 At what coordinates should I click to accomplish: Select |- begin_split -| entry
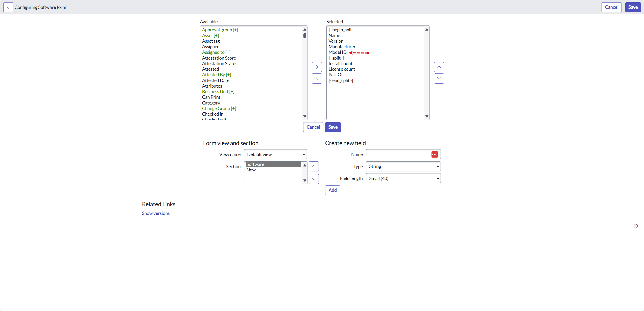[342, 30]
